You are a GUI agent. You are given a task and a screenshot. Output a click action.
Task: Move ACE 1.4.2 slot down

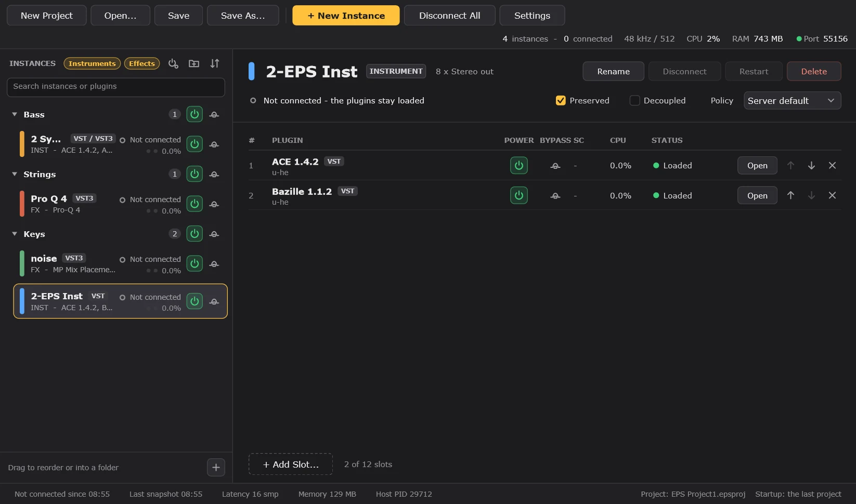[811, 165]
